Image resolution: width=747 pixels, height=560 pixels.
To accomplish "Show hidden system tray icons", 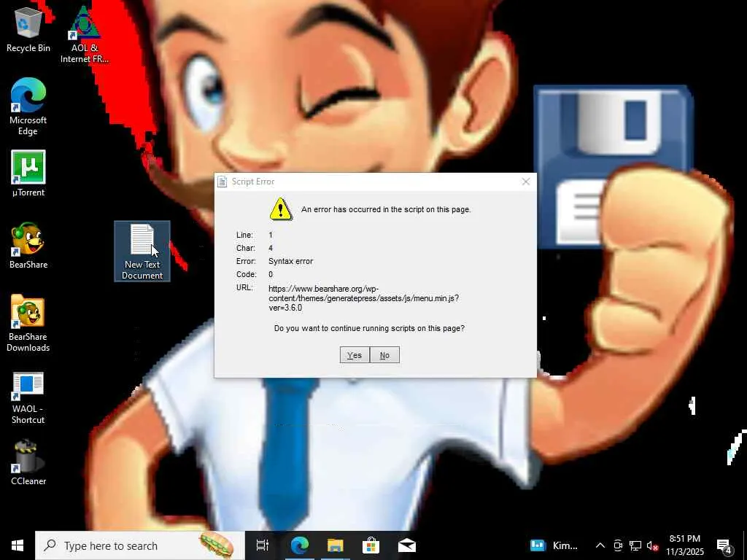I will point(600,545).
